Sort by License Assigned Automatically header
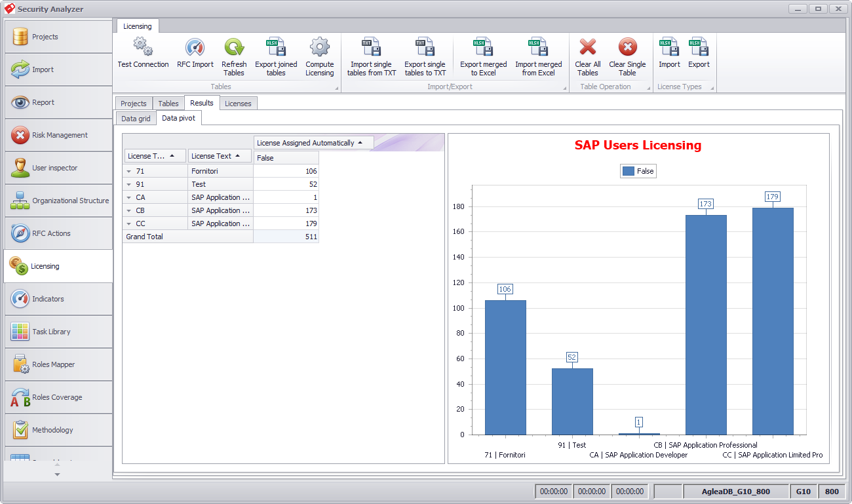The height and width of the screenshot is (504, 852). pos(313,143)
